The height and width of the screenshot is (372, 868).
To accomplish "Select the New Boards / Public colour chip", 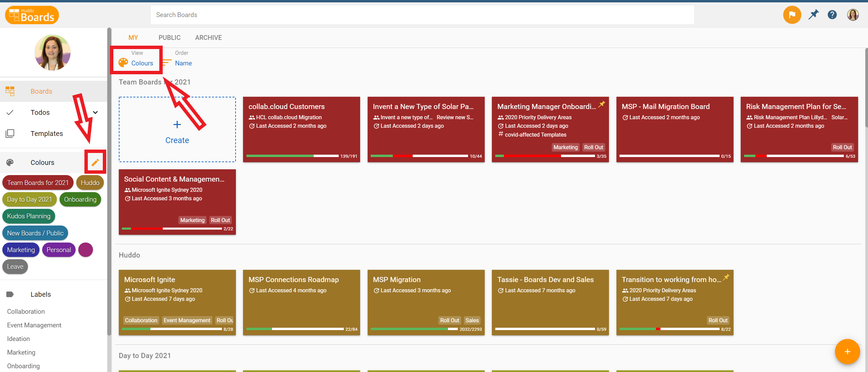I will [x=35, y=233].
